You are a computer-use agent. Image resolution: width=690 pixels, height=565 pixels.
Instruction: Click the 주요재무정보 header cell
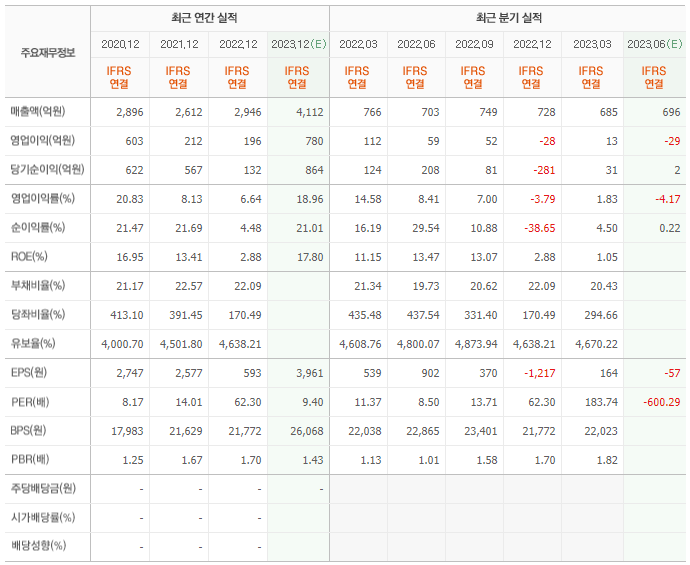coord(48,53)
